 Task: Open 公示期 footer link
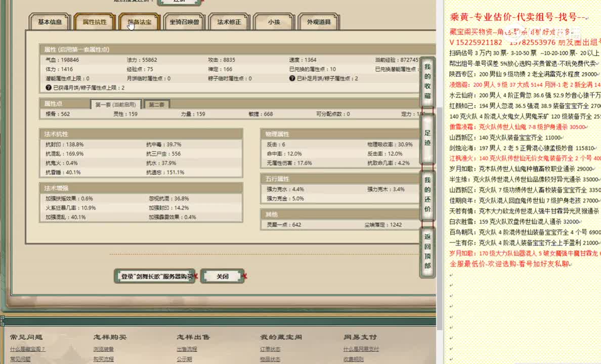184,359
